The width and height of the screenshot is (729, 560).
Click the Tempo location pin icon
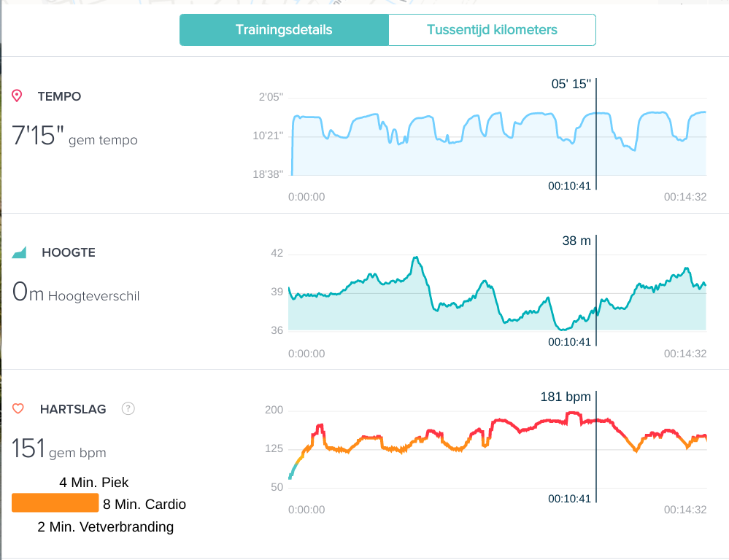pyautogui.click(x=18, y=96)
